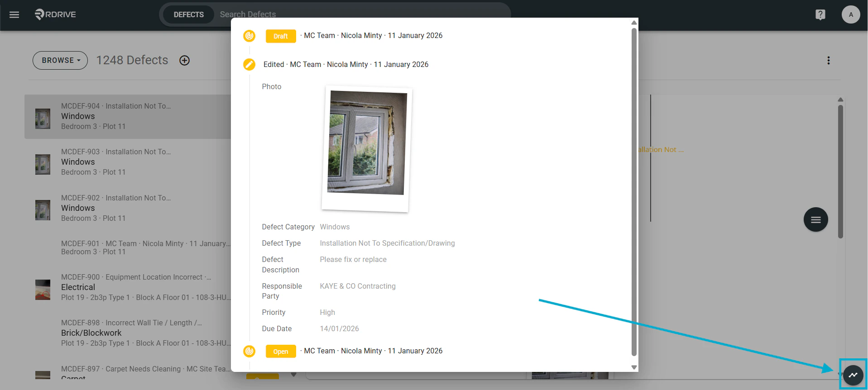Click 'Please fix or replace' description
868x390 pixels.
tap(353, 260)
